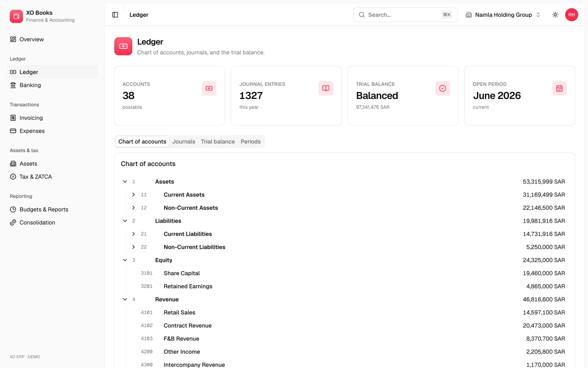The width and height of the screenshot is (588, 368).
Task: Click the Accounts card banknote icon
Action: [209, 88]
